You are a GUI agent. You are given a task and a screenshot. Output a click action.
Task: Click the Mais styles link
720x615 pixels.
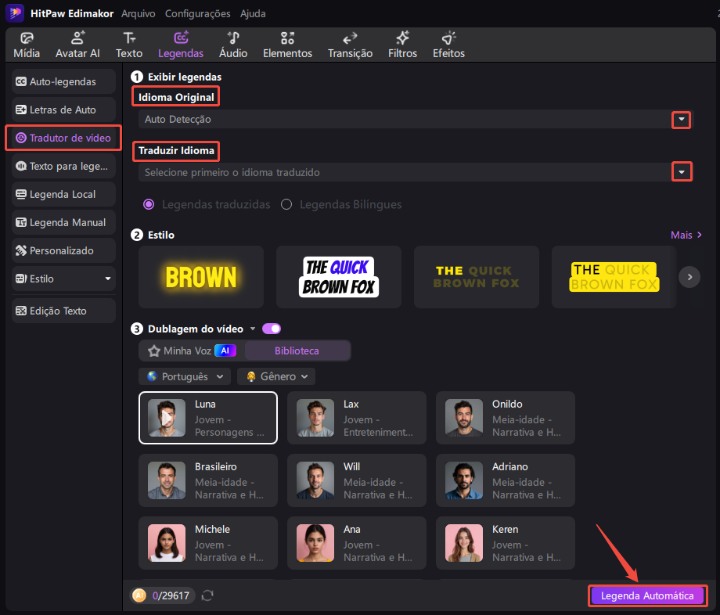pos(686,235)
